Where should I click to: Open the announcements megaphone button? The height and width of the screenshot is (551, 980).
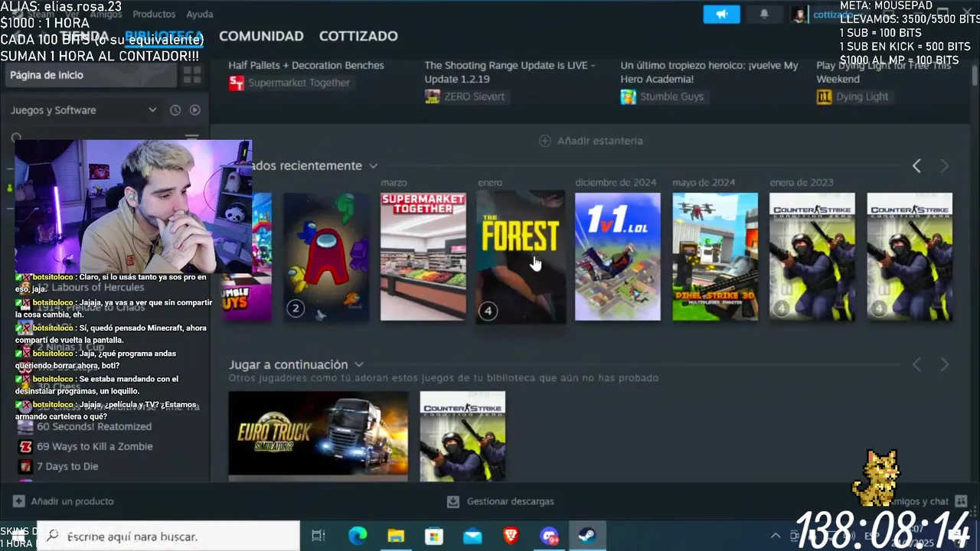(721, 15)
